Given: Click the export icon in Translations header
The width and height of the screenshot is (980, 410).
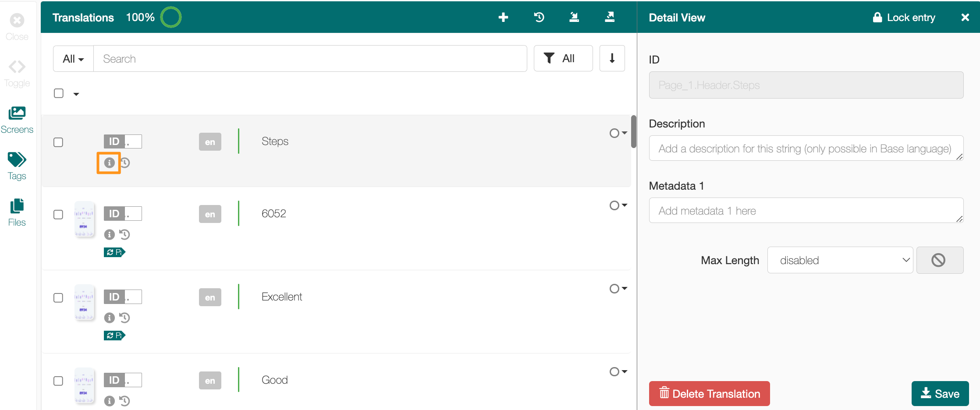Looking at the screenshot, I should pos(610,17).
